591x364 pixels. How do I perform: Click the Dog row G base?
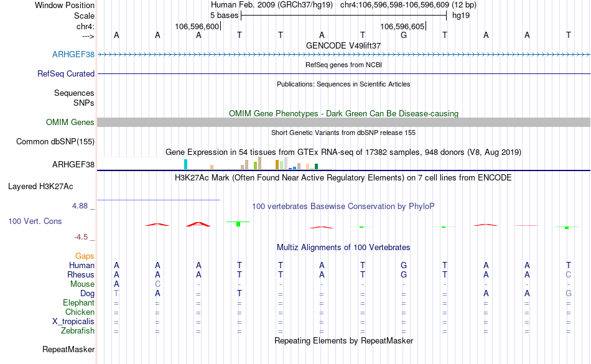pos(569,293)
